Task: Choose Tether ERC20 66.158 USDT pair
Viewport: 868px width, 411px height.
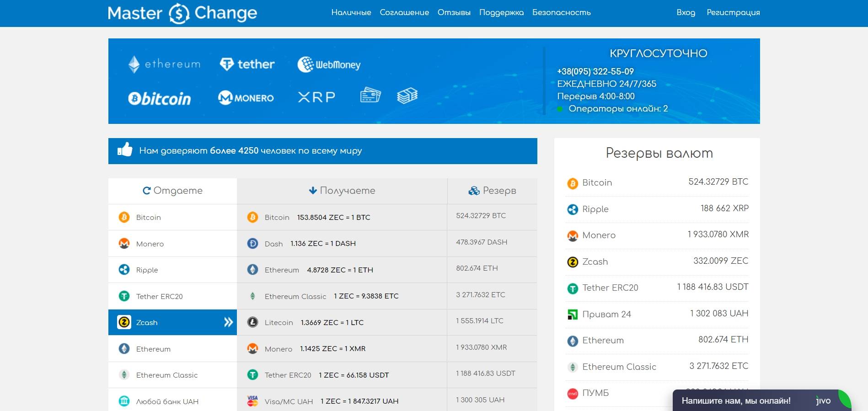Action: tap(342, 375)
